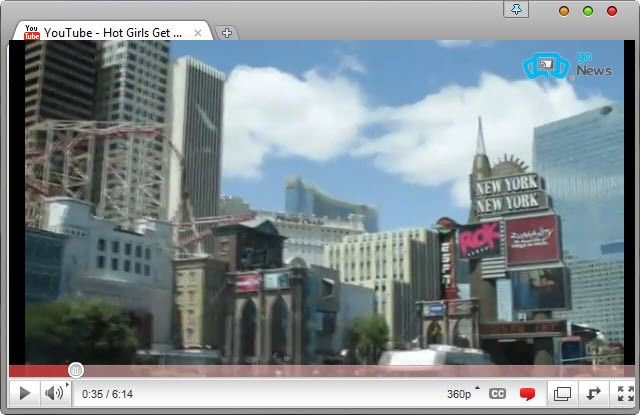Screen dimensions: 640x415
Task: Toggle closed captions with the CC button
Action: pyautogui.click(x=497, y=394)
